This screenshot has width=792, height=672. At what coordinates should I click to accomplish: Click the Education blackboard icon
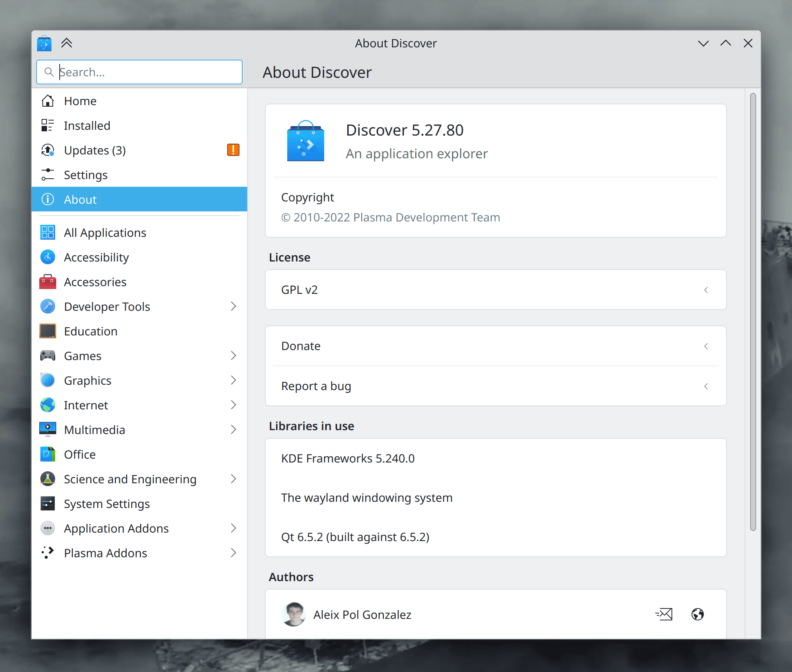[x=48, y=331]
